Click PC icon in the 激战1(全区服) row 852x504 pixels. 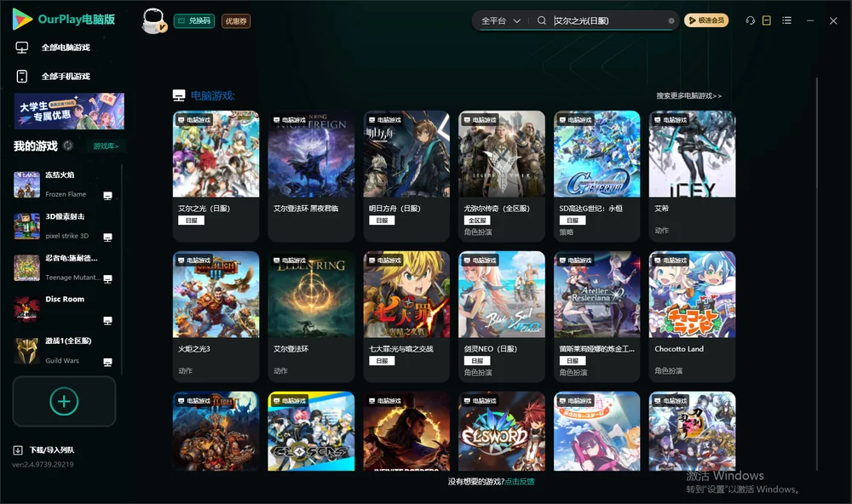point(107,363)
